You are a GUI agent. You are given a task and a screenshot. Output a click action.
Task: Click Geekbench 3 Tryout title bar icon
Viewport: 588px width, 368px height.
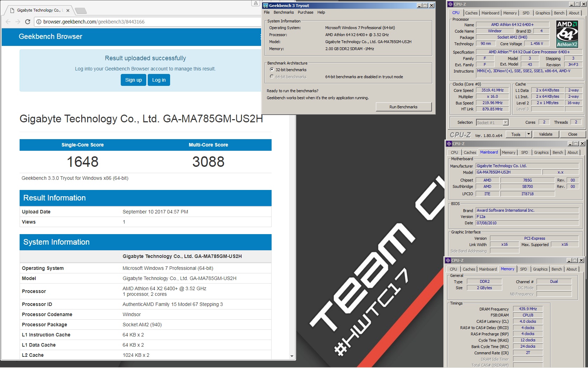click(266, 5)
